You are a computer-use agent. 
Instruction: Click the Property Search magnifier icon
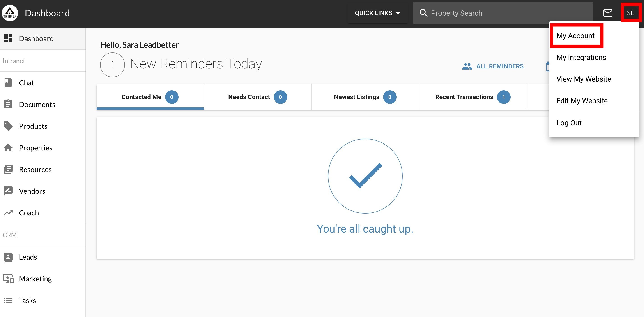pos(423,13)
